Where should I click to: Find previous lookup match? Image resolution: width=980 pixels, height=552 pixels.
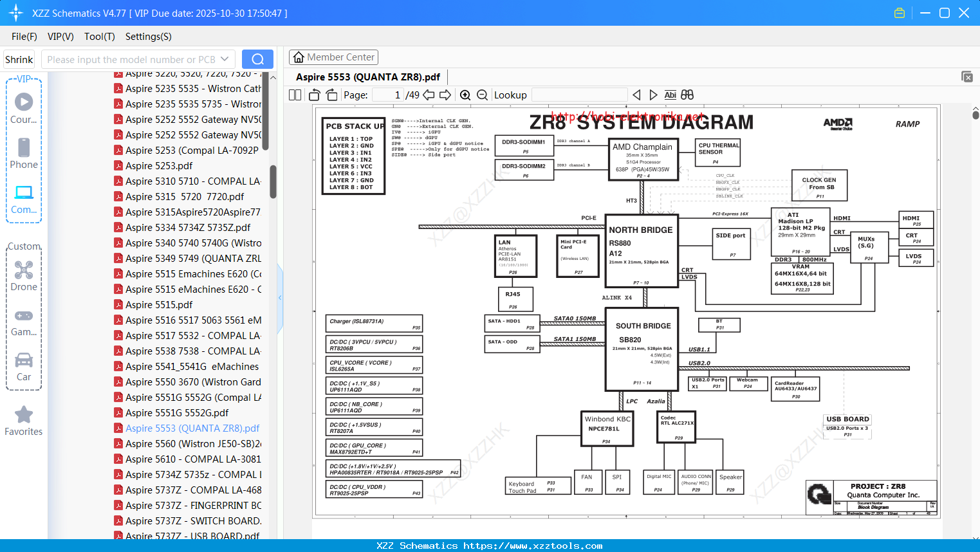click(x=636, y=95)
